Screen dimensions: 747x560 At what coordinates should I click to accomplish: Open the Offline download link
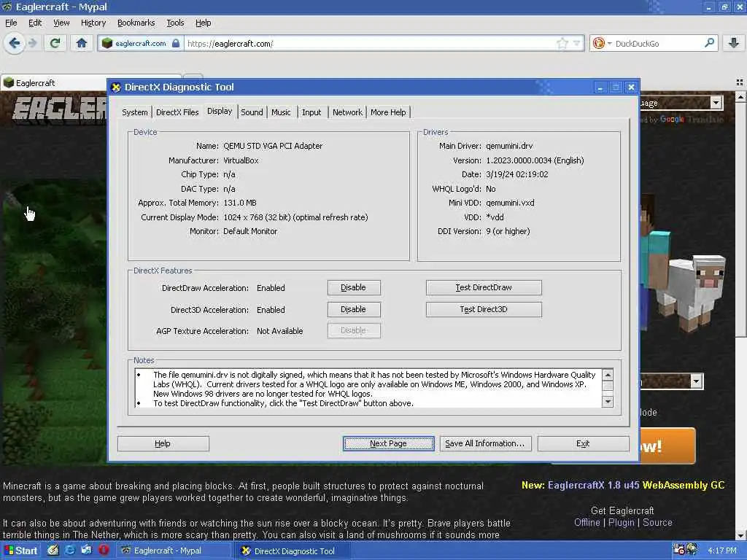(x=587, y=522)
